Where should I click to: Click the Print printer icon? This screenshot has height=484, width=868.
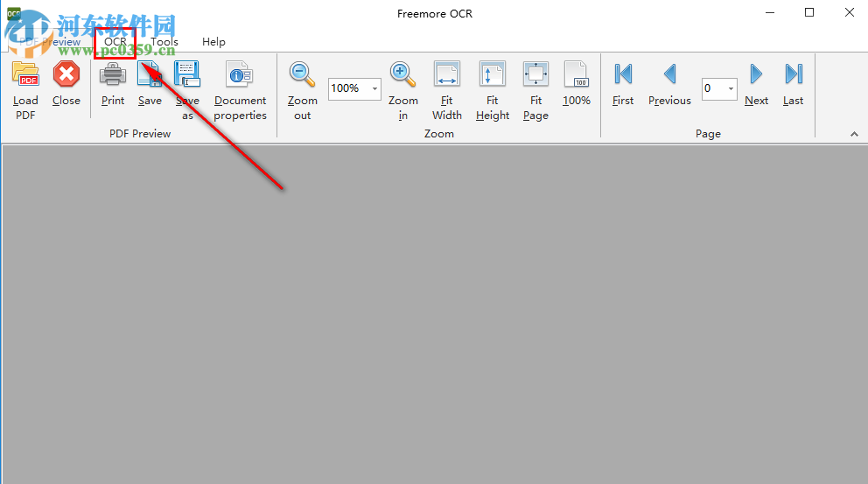[113, 74]
